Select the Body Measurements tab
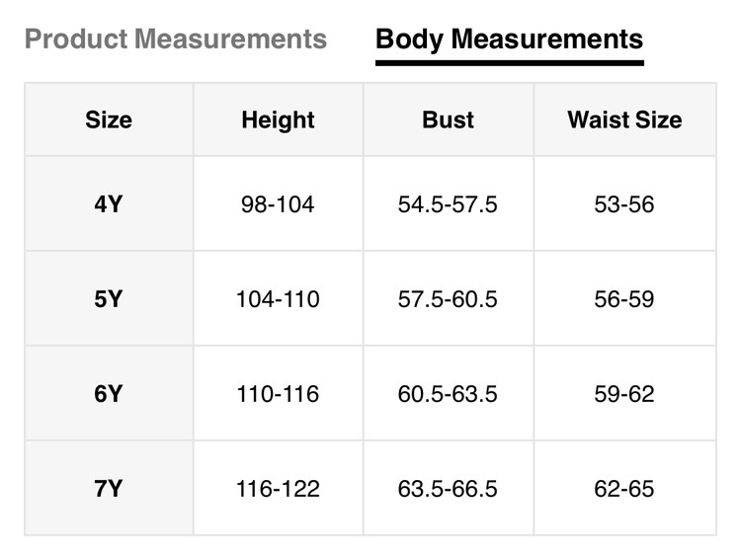The image size is (741, 560). click(509, 40)
